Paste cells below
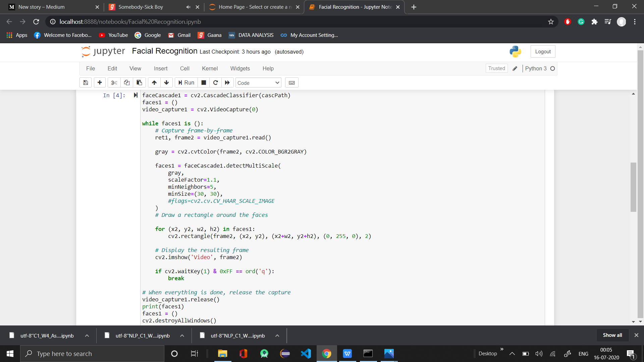 (x=139, y=83)
